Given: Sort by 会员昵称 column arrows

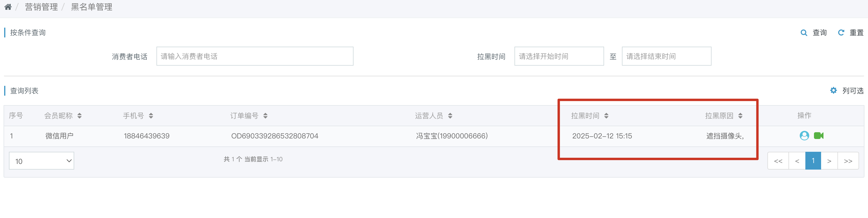Looking at the screenshot, I should [x=80, y=116].
